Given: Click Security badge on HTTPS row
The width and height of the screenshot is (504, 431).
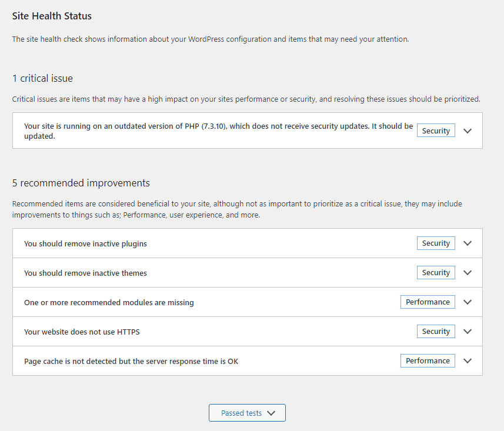Looking at the screenshot, I should point(436,332).
